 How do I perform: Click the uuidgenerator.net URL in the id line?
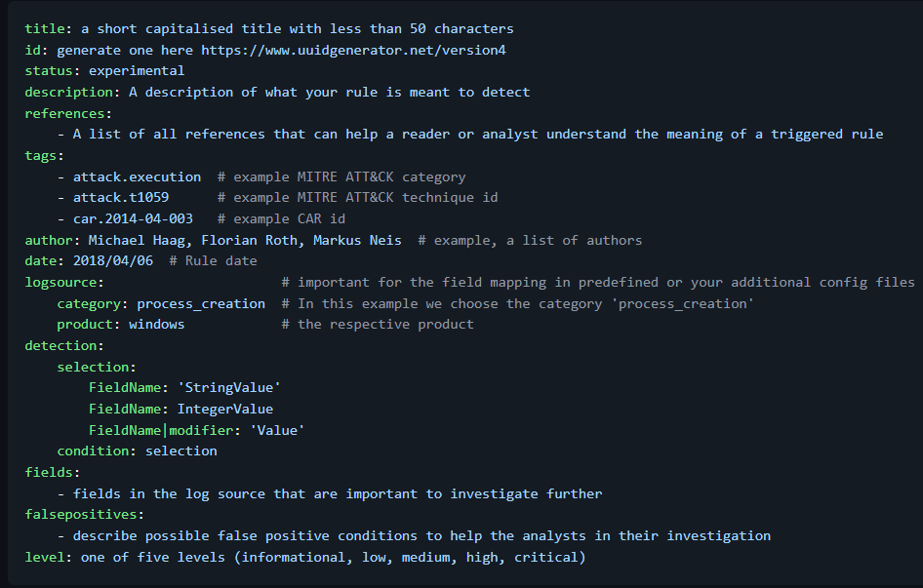353,50
